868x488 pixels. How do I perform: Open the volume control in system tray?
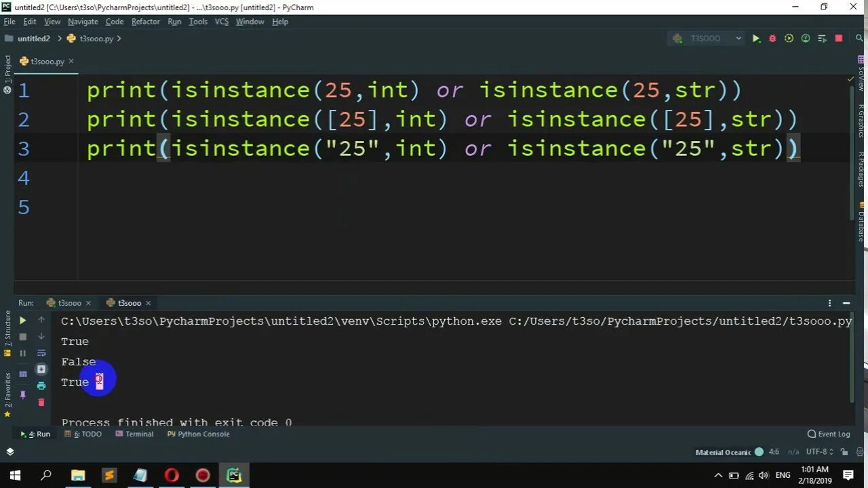tap(764, 475)
